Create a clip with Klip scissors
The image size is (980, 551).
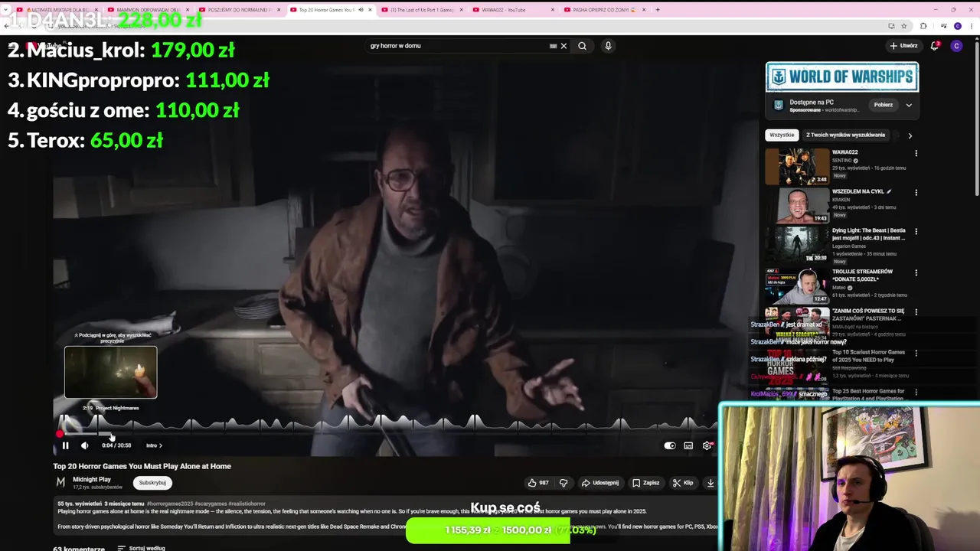coord(683,483)
